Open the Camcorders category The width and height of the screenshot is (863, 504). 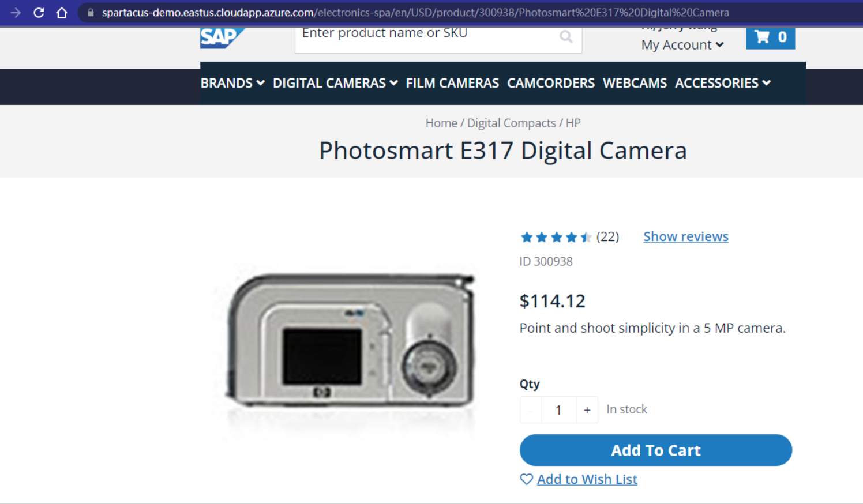551,83
